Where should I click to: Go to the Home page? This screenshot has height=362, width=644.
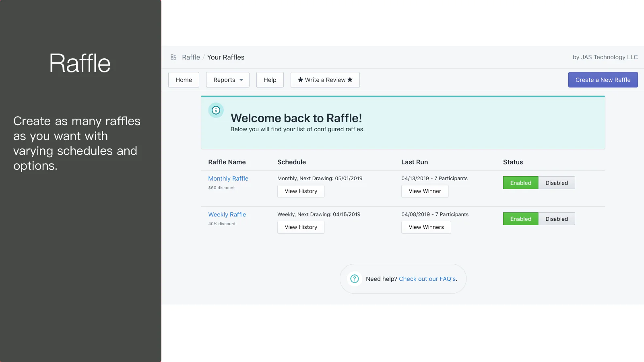point(184,80)
